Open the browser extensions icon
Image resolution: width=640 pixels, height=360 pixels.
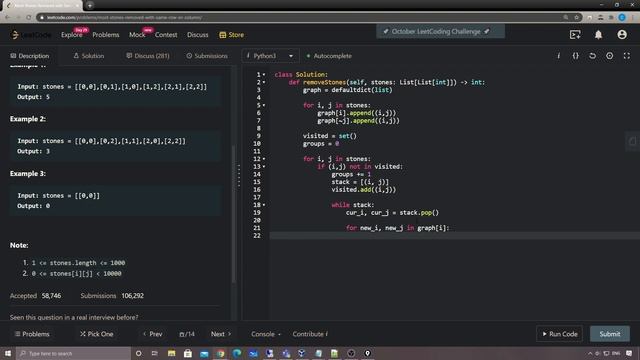click(611, 17)
